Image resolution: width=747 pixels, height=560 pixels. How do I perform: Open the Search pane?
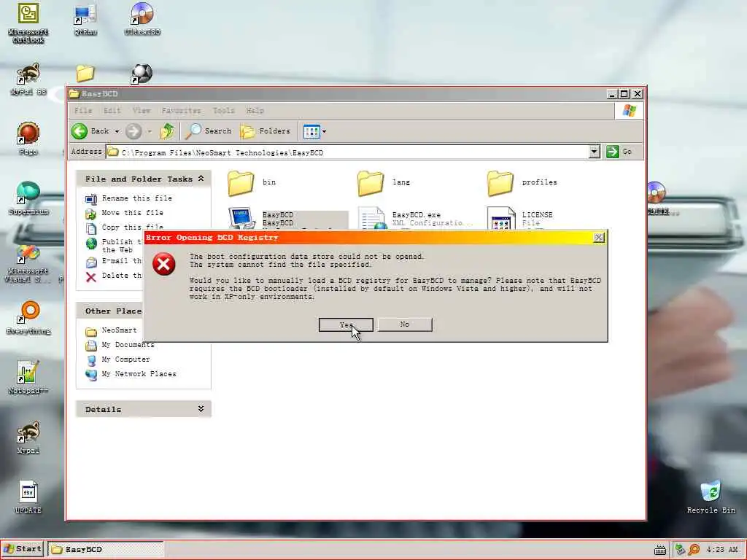pos(208,131)
